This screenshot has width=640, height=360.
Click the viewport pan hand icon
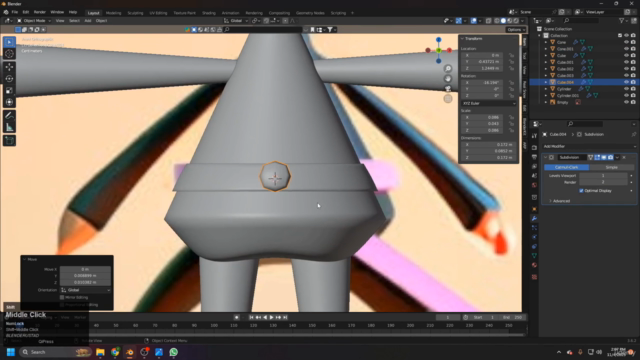(448, 78)
